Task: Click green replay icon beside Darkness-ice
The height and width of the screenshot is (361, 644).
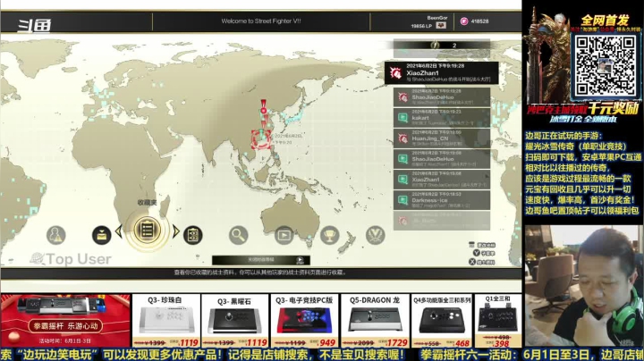Action: pyautogui.click(x=402, y=200)
